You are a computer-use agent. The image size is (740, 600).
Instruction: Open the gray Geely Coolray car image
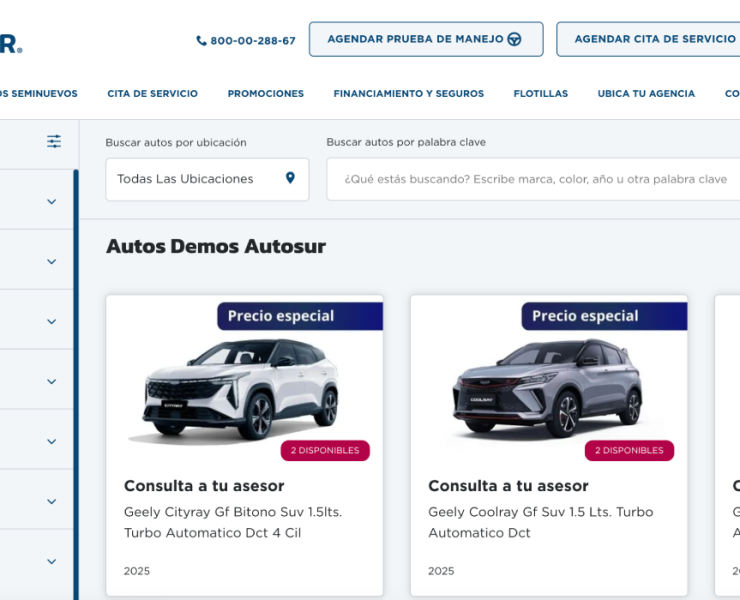coord(547,388)
